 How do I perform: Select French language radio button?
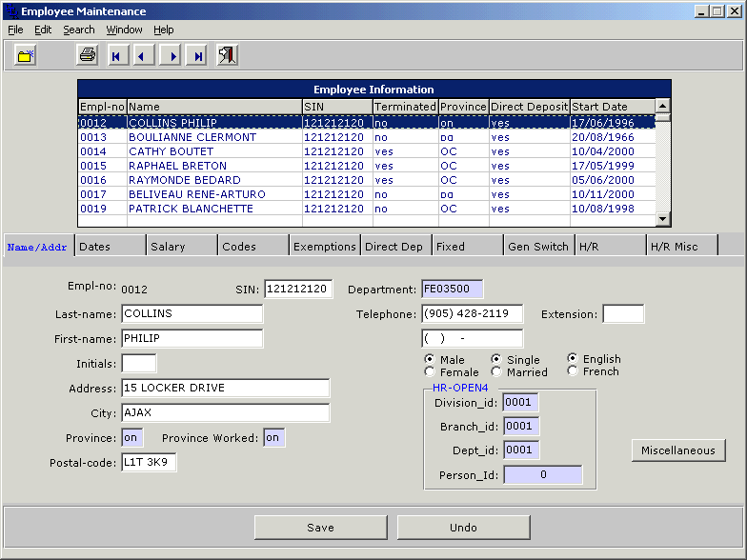(x=572, y=371)
